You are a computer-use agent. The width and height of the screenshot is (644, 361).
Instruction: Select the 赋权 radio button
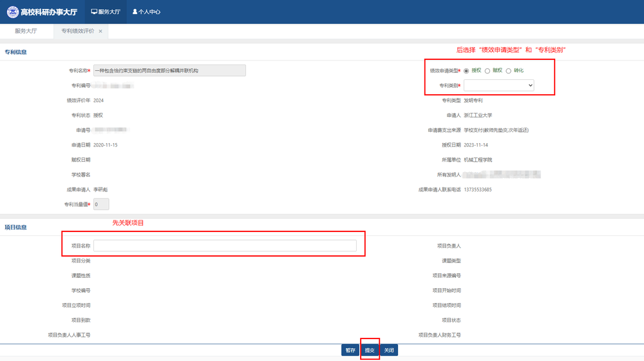[488, 70]
